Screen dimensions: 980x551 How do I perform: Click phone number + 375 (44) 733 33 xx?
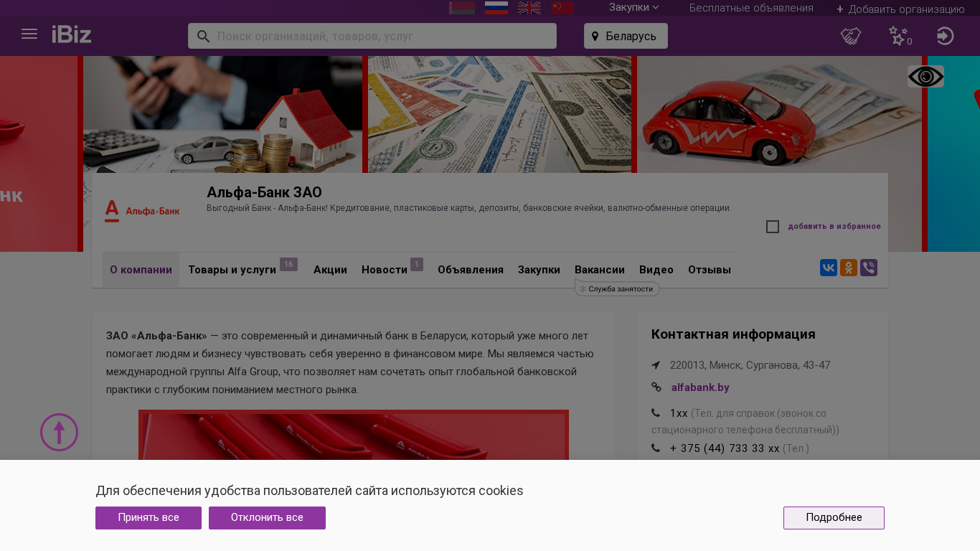tap(725, 448)
